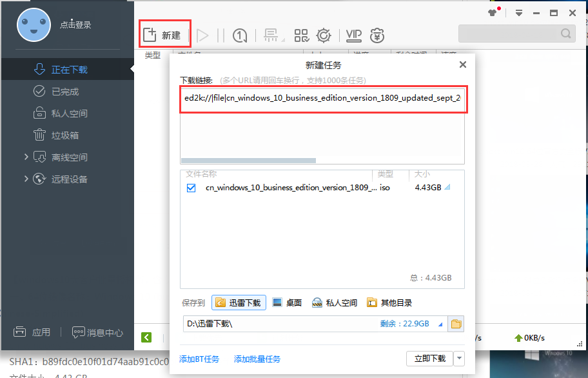Click the sort list toolbar icon
The image size is (588, 378).
[x=272, y=35]
